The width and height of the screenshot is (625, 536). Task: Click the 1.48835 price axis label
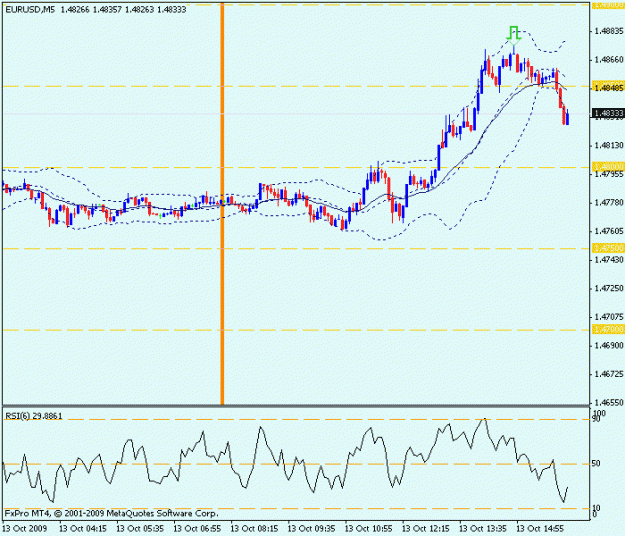click(x=608, y=31)
